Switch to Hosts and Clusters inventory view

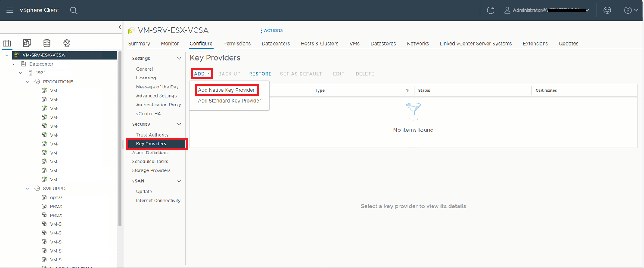coord(7,43)
